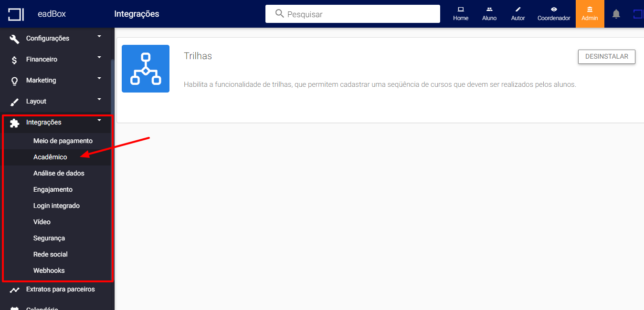Image resolution: width=644 pixels, height=310 pixels.
Task: Click the Financeiro dollar icon
Action: click(14, 60)
